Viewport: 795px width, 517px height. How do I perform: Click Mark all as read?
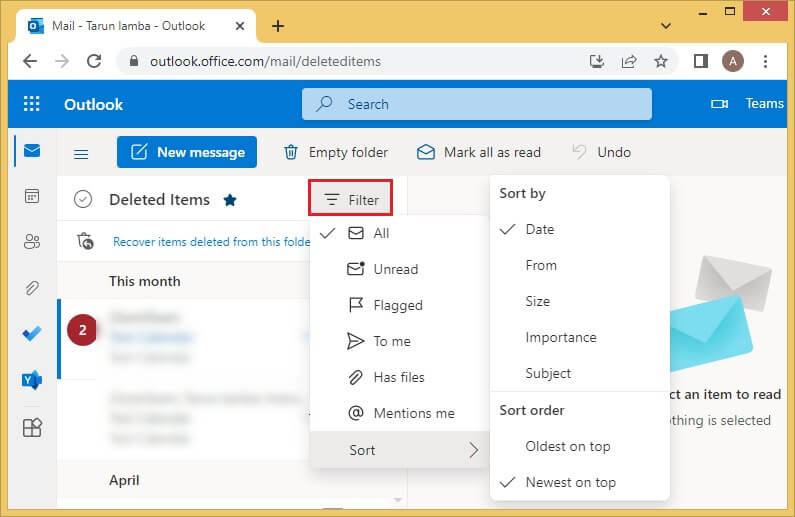479,153
